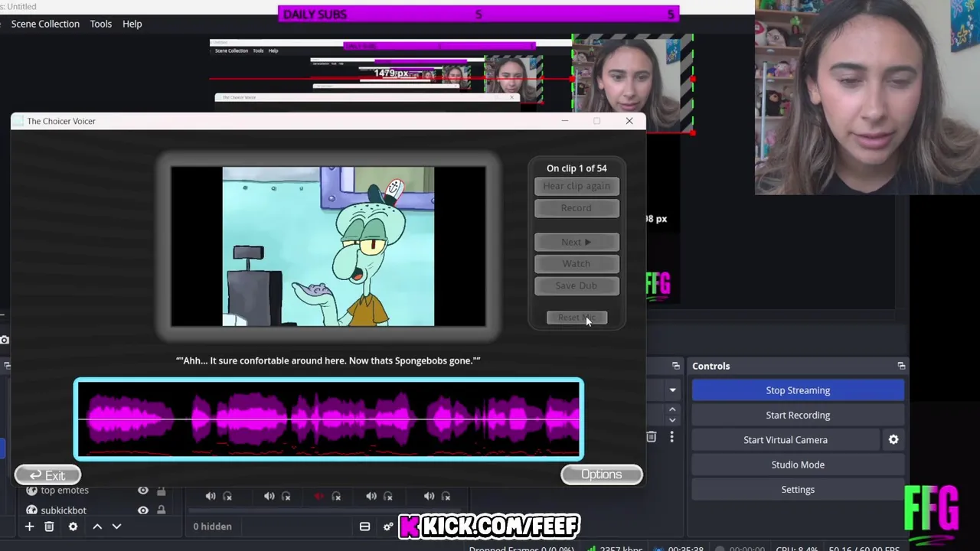Viewport: 980px width, 551px height.
Task: Hide the subkickbot source
Action: (x=143, y=510)
